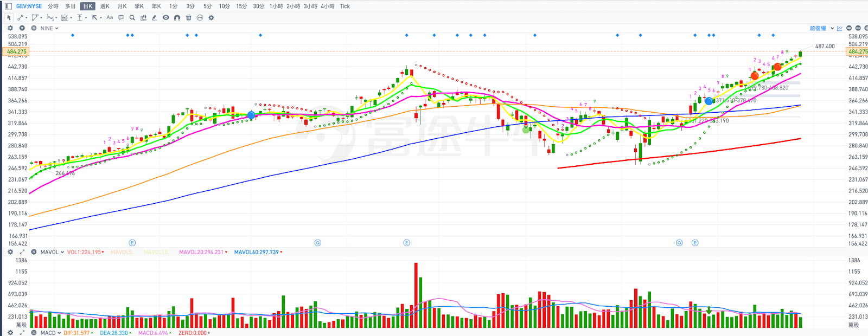This screenshot has height=336, width=868.
Task: Select the cursor pointer tool
Action: 9,17
